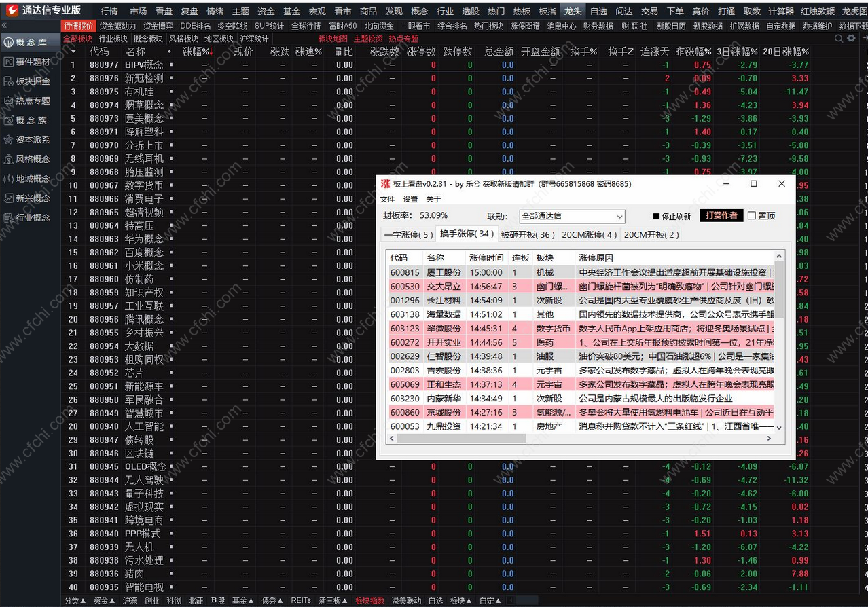
Task: Sort by 涨幅% column header
Action: 197,52
